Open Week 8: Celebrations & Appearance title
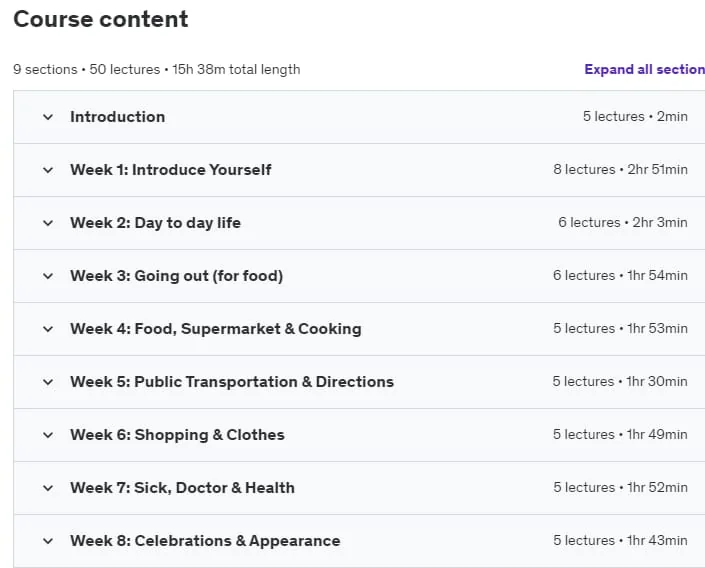This screenshot has height=568, width=705. pyautogui.click(x=205, y=541)
